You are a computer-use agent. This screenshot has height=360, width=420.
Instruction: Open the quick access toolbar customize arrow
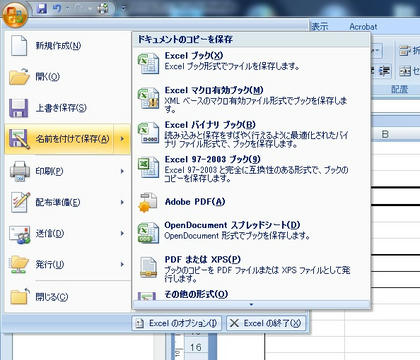123,9
